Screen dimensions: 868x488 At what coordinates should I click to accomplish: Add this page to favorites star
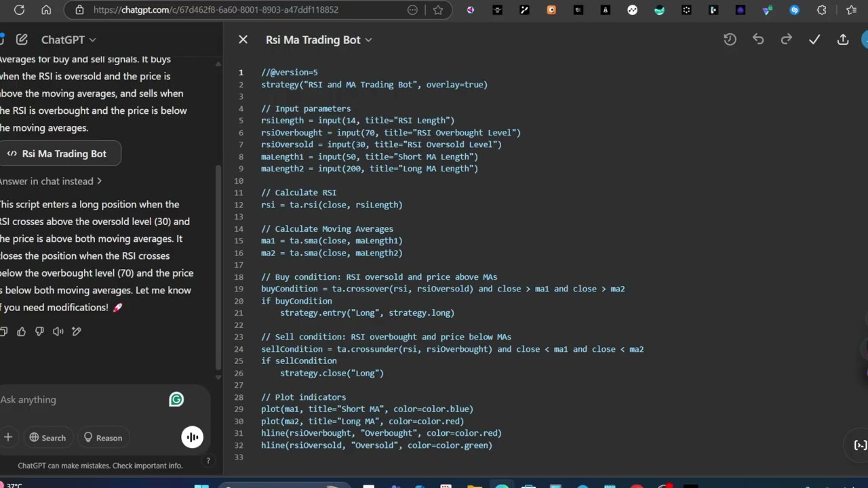[438, 9]
